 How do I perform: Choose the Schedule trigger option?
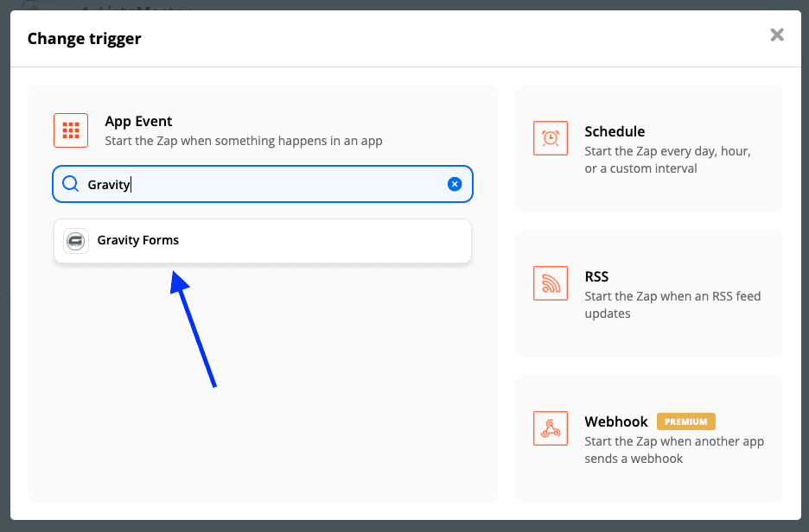point(649,149)
